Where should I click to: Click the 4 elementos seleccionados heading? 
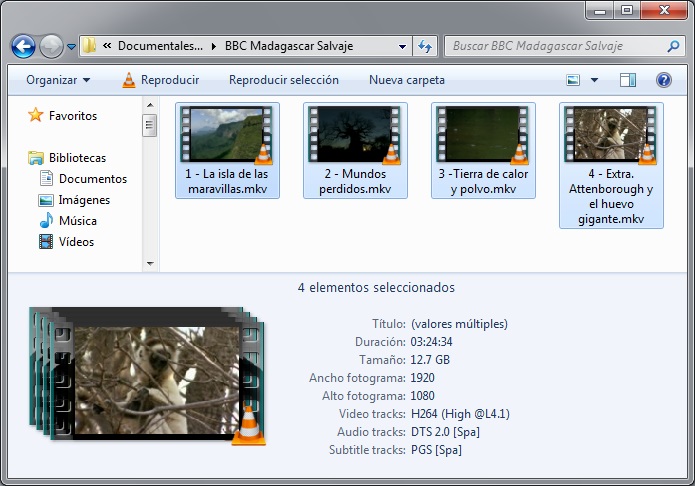pos(376,288)
